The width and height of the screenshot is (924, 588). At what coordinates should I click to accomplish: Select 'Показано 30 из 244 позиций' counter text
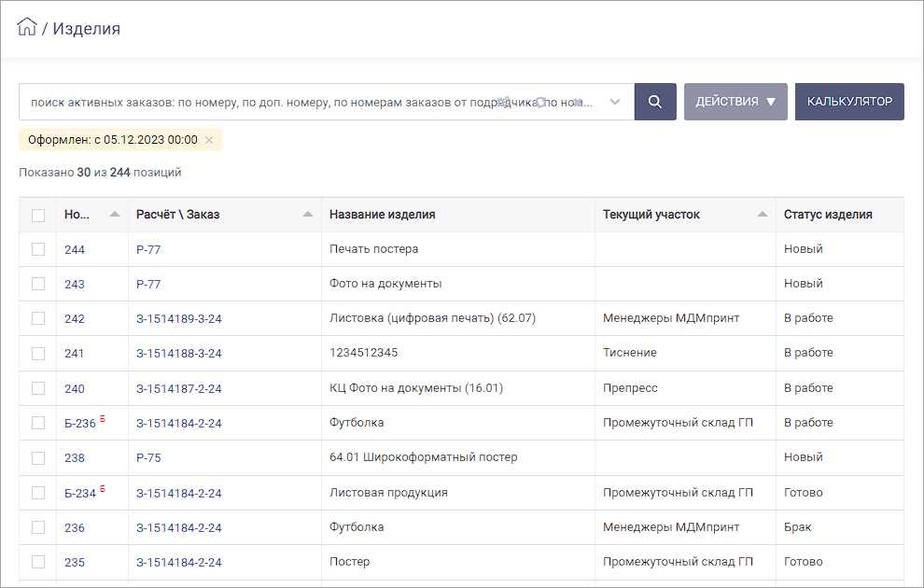[100, 173]
